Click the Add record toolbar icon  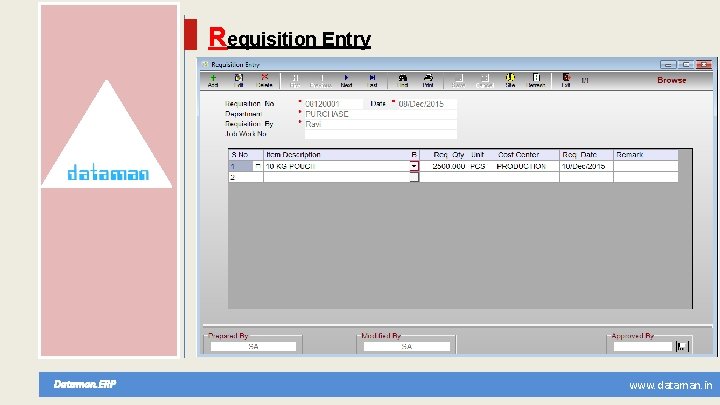click(213, 80)
